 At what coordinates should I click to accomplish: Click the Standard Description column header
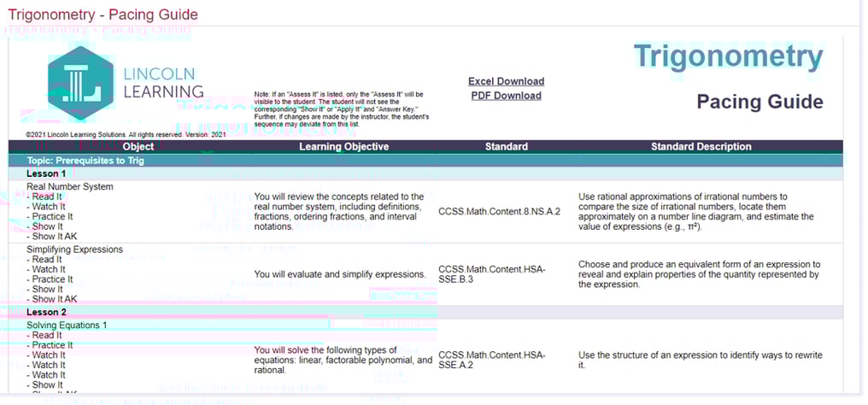click(701, 147)
